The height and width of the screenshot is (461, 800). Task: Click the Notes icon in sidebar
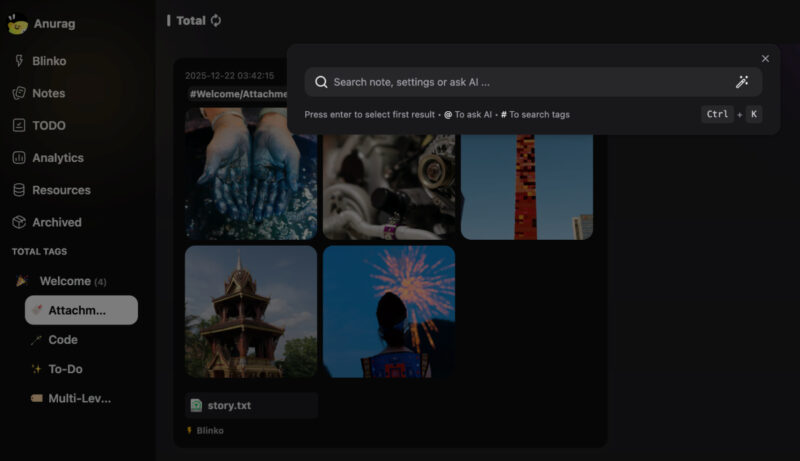pyautogui.click(x=19, y=93)
